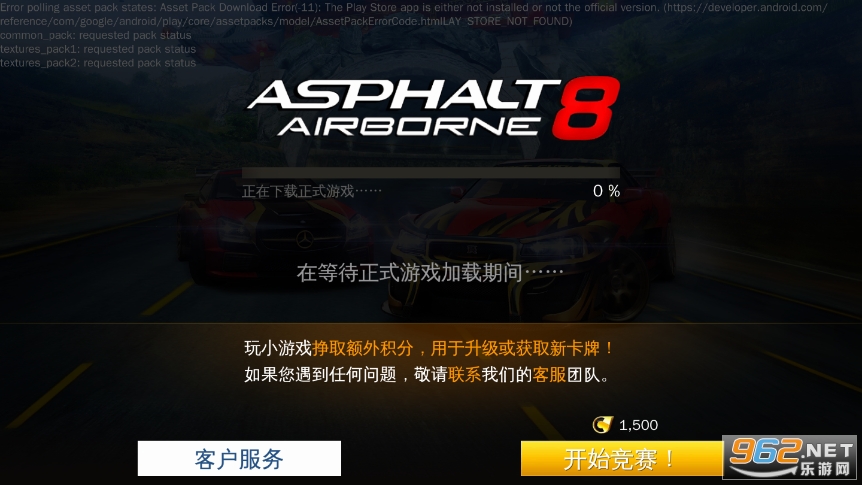Click the gold coin credits icon
The width and height of the screenshot is (862, 485).
[603, 425]
